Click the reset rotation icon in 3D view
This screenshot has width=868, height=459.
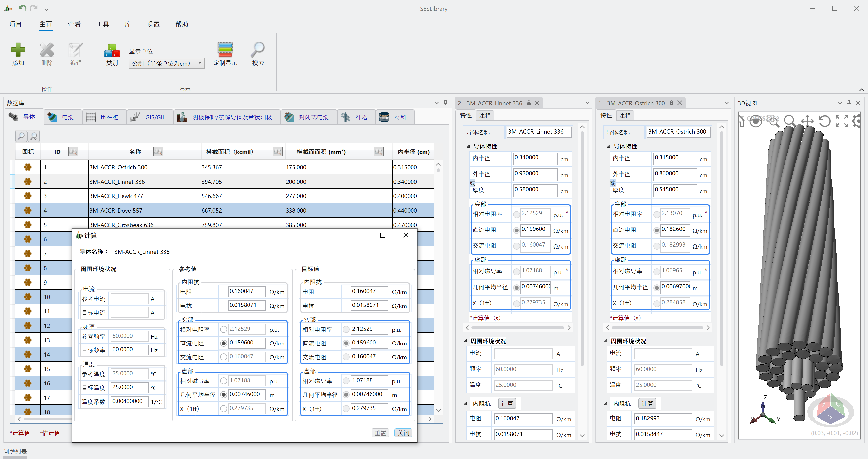point(825,121)
